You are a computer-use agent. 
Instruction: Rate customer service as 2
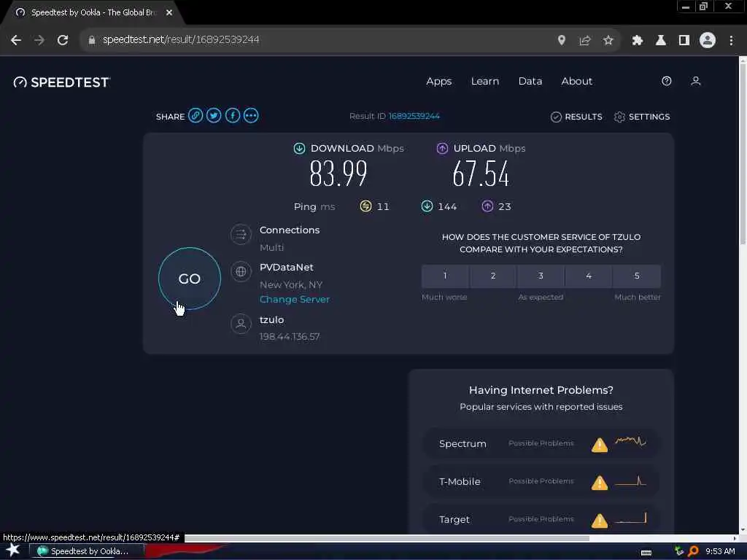click(493, 276)
